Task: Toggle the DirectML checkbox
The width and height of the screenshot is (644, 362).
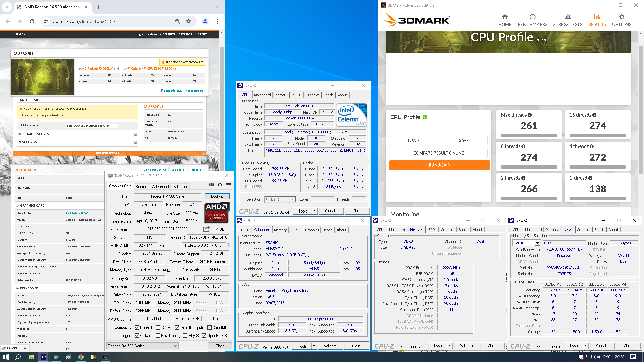Action: point(209,328)
